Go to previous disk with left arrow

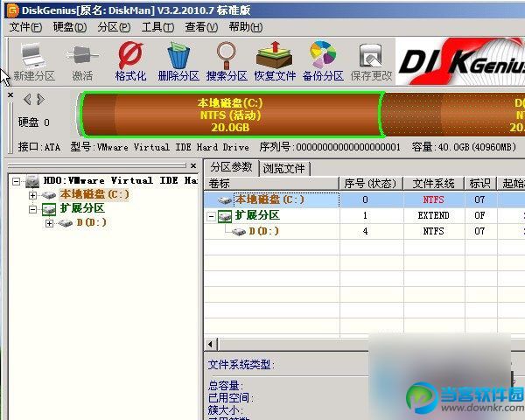point(27,99)
